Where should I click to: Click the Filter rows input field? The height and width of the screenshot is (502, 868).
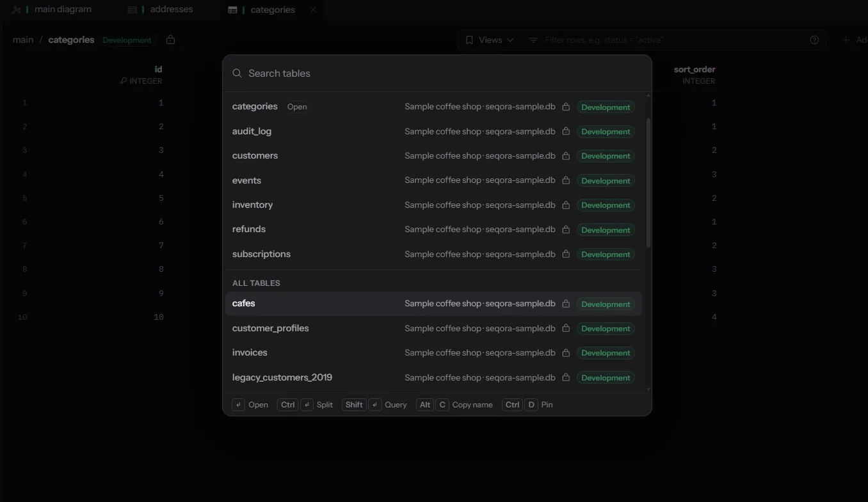click(669, 40)
